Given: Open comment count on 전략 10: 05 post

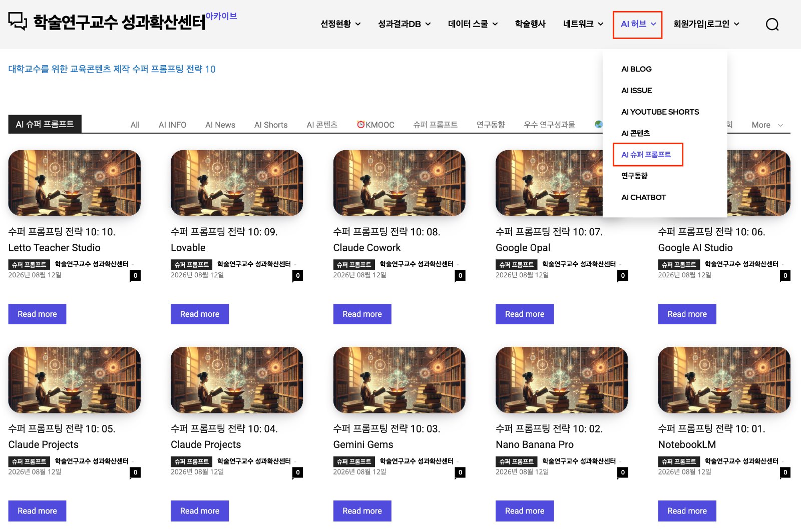Looking at the screenshot, I should (x=135, y=472).
